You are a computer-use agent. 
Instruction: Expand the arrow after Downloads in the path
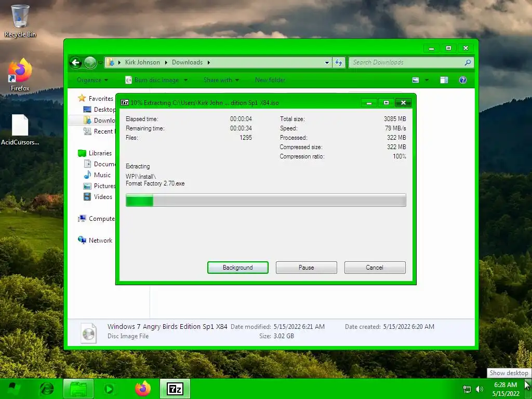tap(209, 62)
